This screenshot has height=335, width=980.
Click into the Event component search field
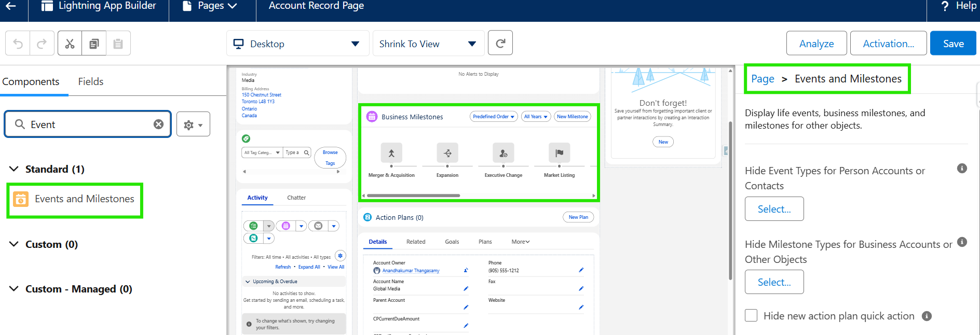coord(88,124)
